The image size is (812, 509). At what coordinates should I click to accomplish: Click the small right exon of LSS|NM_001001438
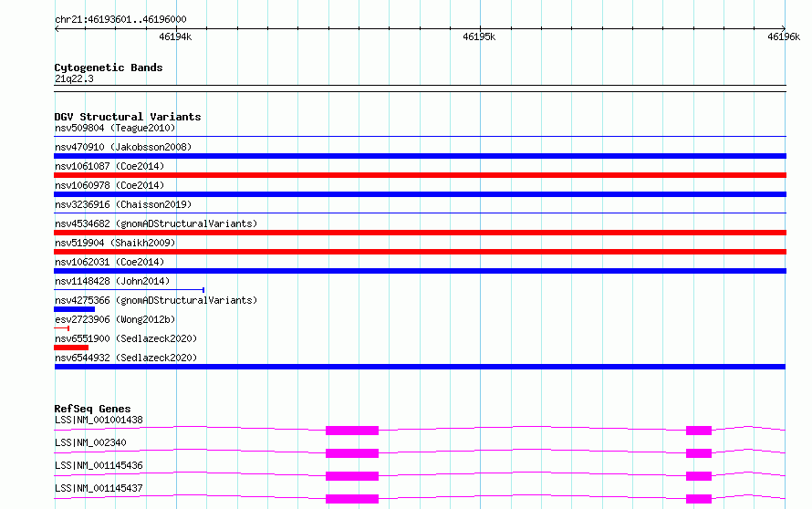pos(699,431)
